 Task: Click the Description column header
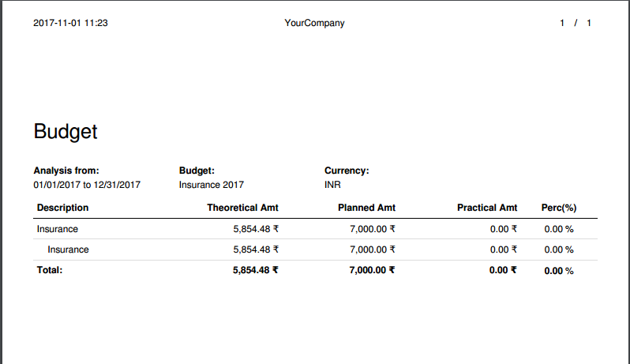click(x=62, y=208)
